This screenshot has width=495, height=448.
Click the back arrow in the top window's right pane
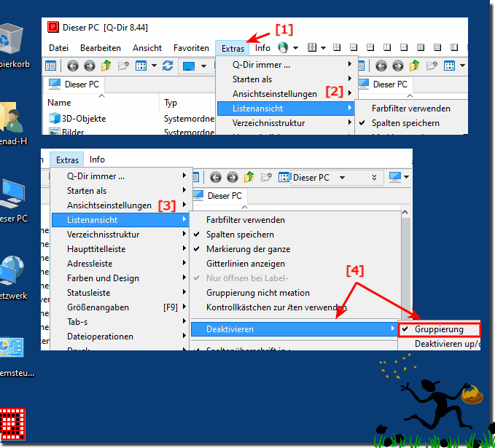click(381, 66)
